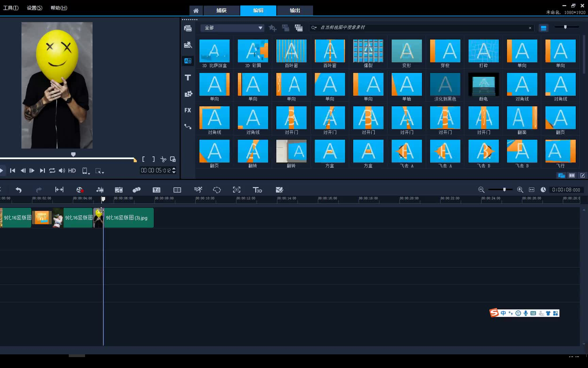Open the 3D Title (T3D) tool
Screen dimensions: 588x368
258,190
